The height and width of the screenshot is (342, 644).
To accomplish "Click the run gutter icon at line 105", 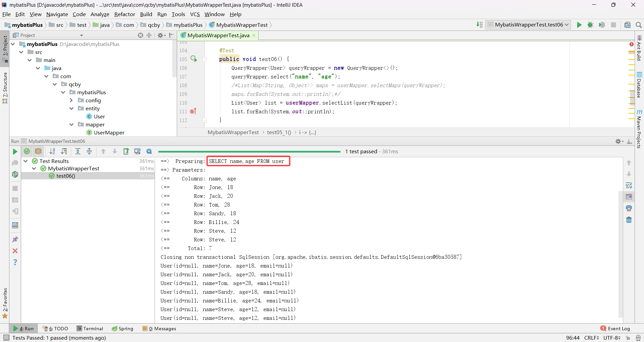I will pyautogui.click(x=194, y=59).
